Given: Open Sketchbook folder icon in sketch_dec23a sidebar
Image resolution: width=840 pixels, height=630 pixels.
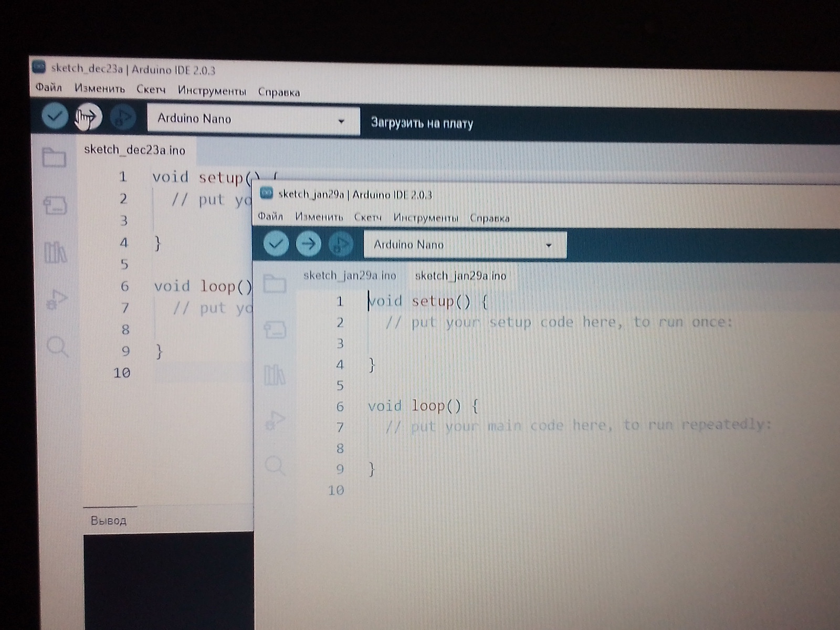Looking at the screenshot, I should tap(54, 157).
